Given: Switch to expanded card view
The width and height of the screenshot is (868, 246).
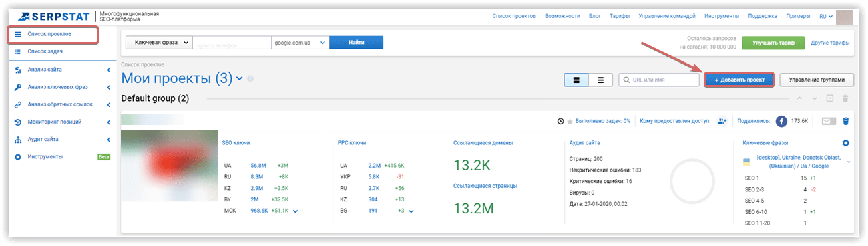Looking at the screenshot, I should coord(576,80).
